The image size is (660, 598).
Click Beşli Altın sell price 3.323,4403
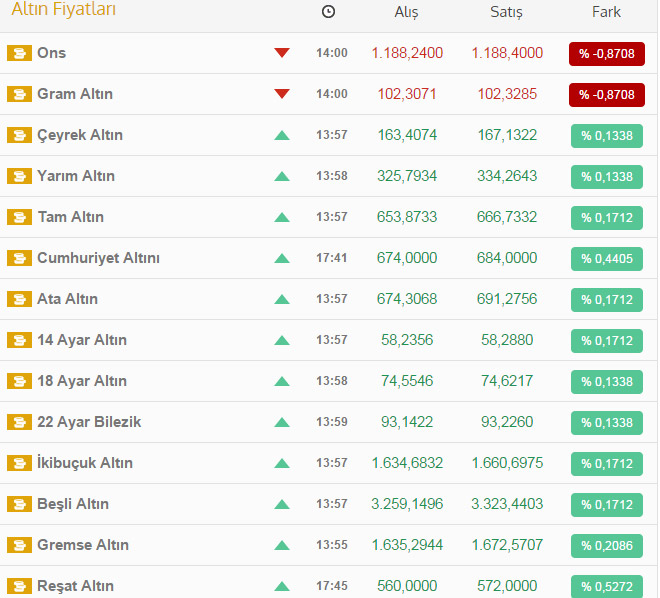pos(507,504)
